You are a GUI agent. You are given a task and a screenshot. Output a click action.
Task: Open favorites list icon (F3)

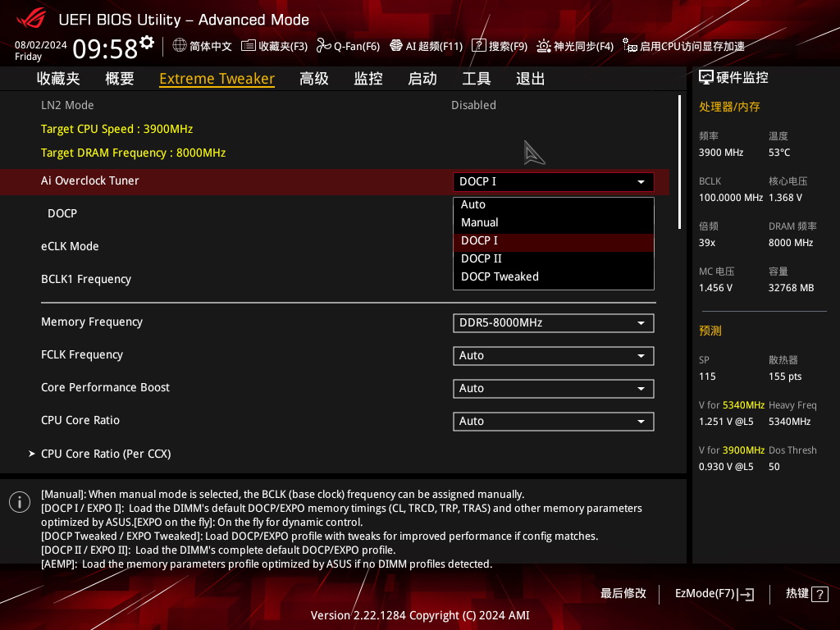point(248,46)
